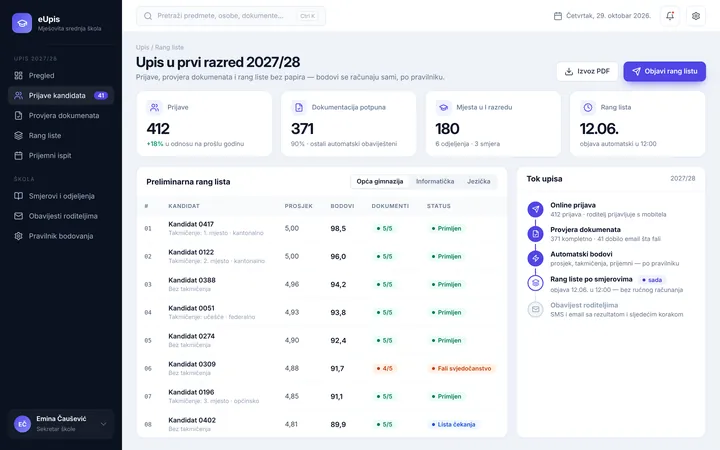Open settings gear in top bar
The width and height of the screenshot is (720, 450).
pos(696,16)
